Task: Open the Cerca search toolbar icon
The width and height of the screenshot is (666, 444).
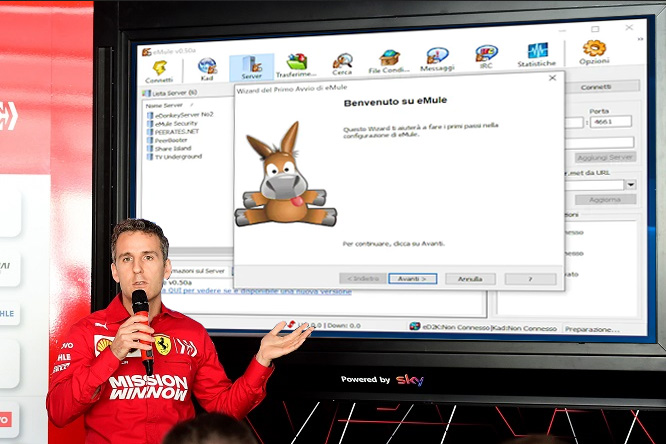Action: tap(342, 61)
